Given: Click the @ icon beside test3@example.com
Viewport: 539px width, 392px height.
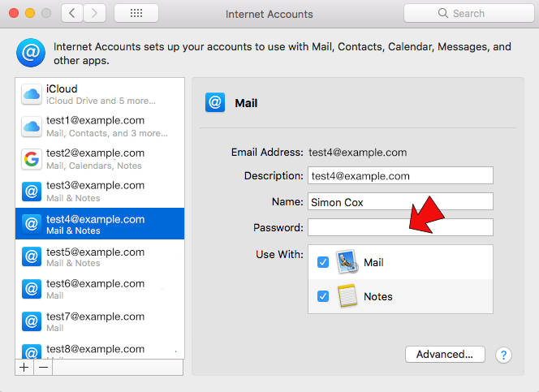Looking at the screenshot, I should 32,192.
